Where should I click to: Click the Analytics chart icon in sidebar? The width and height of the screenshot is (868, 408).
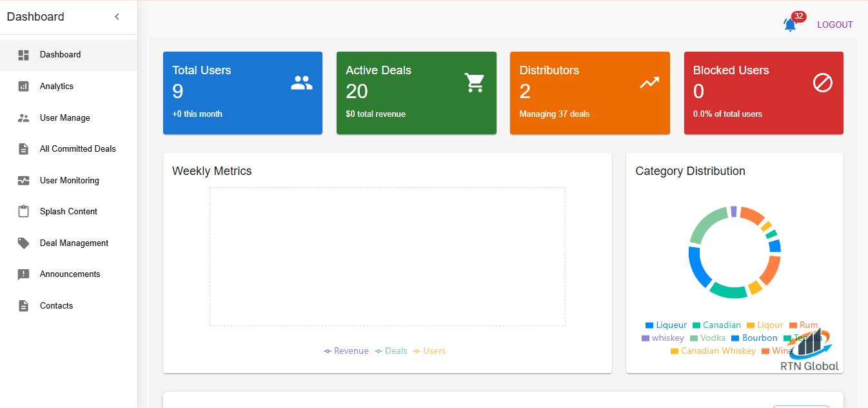pyautogui.click(x=24, y=86)
